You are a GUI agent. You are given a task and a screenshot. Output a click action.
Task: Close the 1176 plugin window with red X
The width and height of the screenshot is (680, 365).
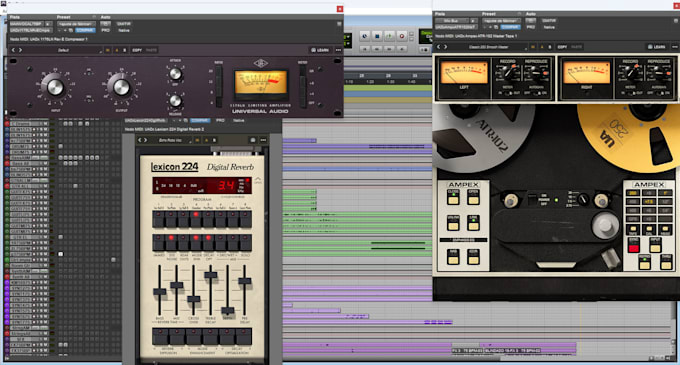340,9
